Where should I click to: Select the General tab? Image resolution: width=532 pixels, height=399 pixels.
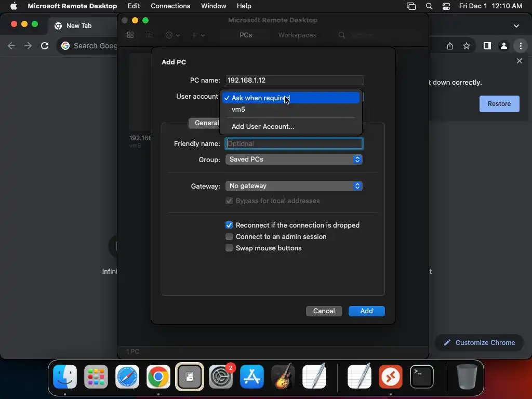tap(205, 123)
